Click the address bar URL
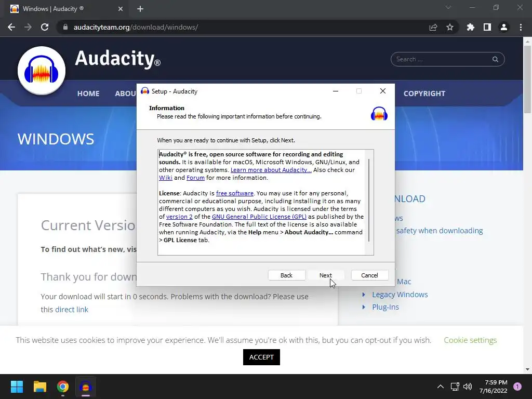This screenshot has height=399, width=532. [x=136, y=27]
